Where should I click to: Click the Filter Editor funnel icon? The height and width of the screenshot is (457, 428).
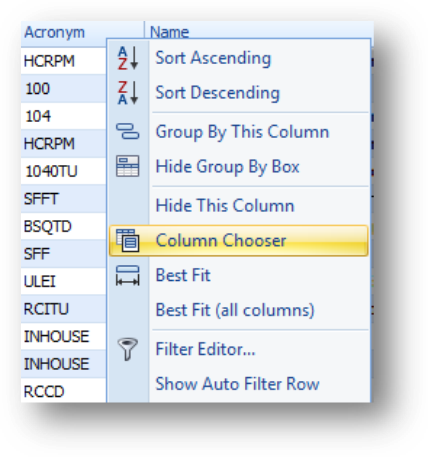127,349
